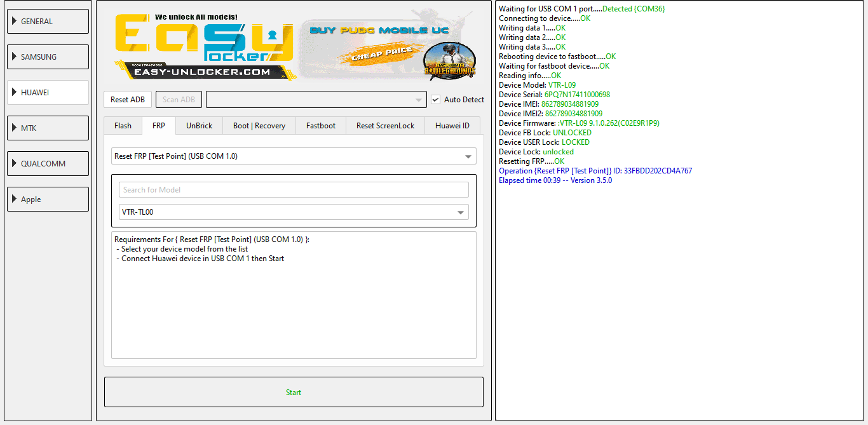
Task: Click the Device USER Lock LOCKED line
Action: pos(544,142)
